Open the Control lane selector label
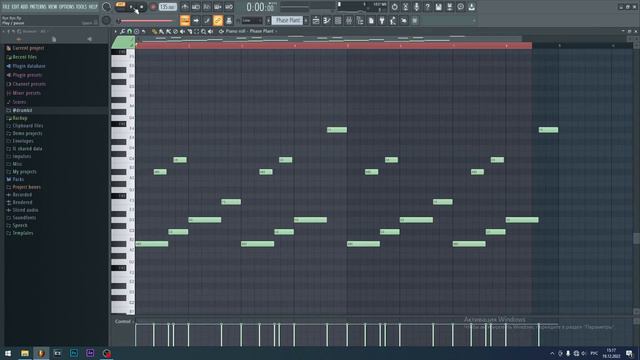 click(123, 322)
